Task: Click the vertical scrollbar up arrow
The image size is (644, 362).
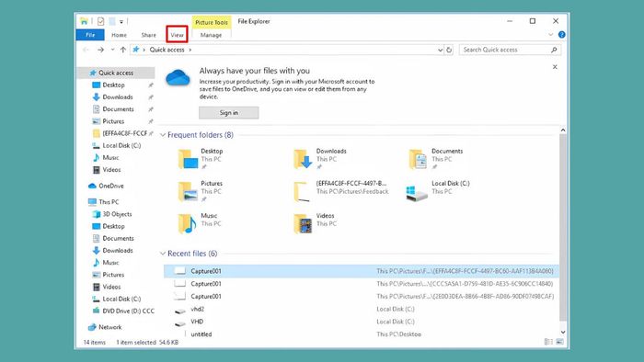Action: (563, 130)
